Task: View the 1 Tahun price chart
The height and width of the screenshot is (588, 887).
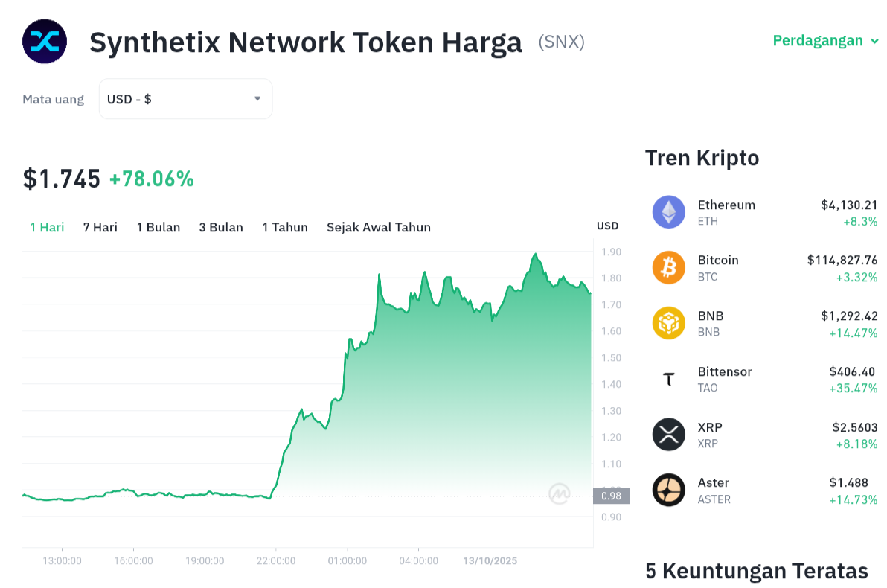Action: (x=285, y=227)
